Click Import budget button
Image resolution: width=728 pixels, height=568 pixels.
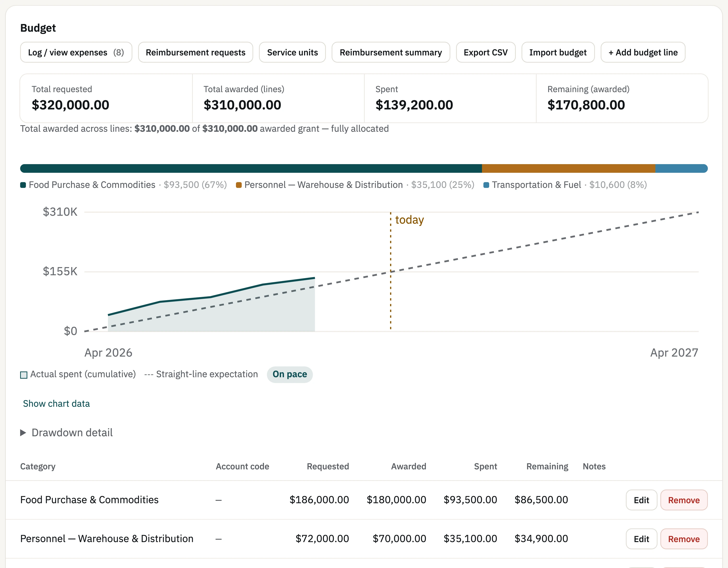558,52
